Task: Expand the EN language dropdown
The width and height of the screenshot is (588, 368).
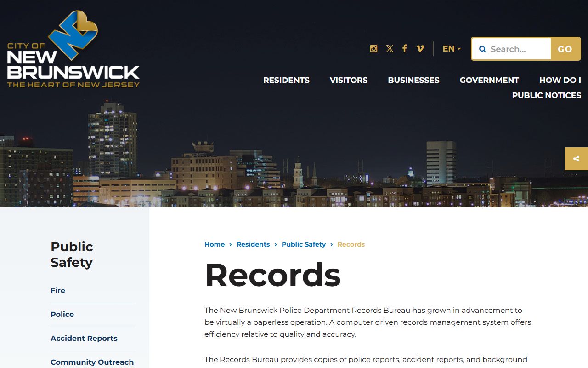Action: point(452,49)
